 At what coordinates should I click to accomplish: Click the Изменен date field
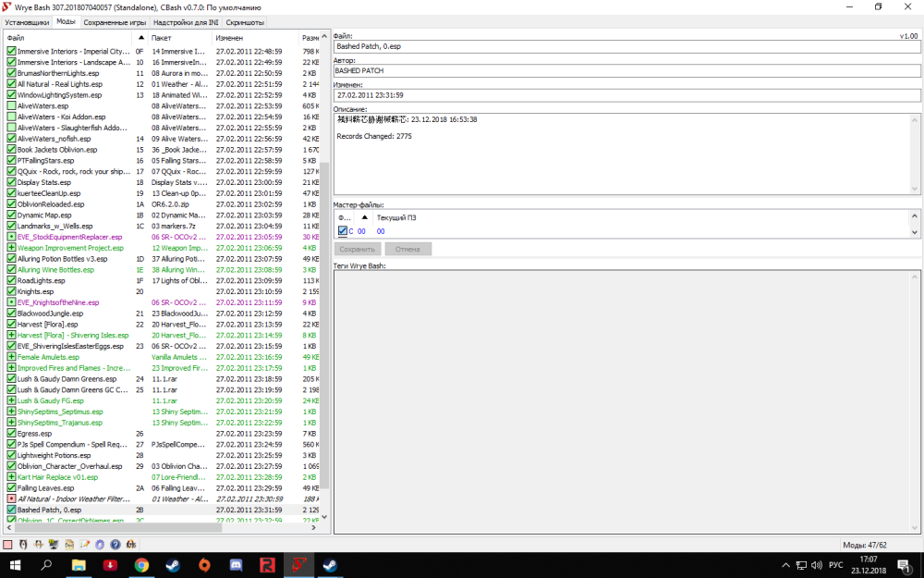627,95
